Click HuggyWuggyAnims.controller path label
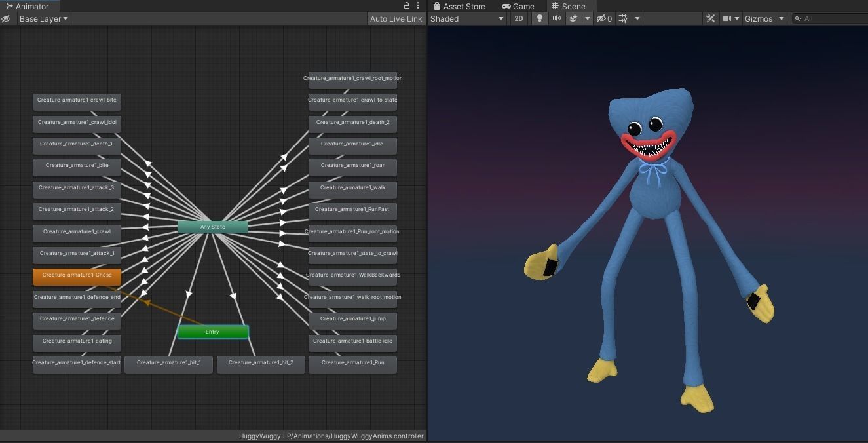868x443 pixels. tap(331, 436)
